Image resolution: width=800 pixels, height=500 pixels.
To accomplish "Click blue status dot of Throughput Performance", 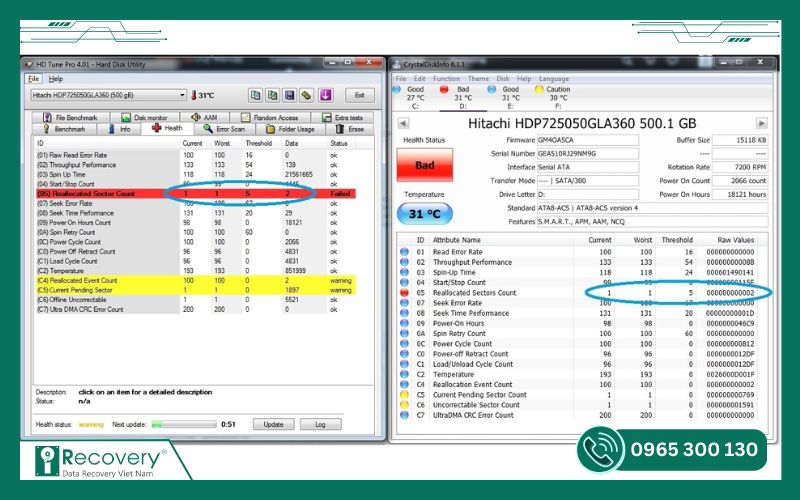I will click(405, 262).
